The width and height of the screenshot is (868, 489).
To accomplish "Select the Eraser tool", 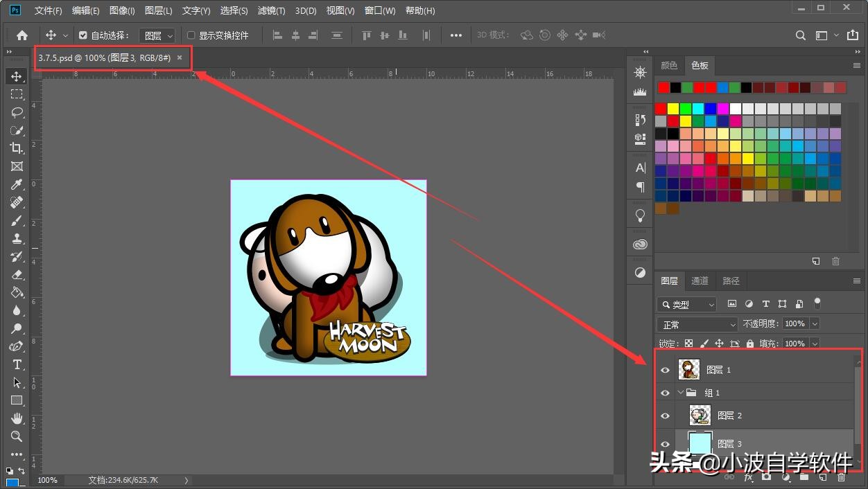I will point(17,274).
